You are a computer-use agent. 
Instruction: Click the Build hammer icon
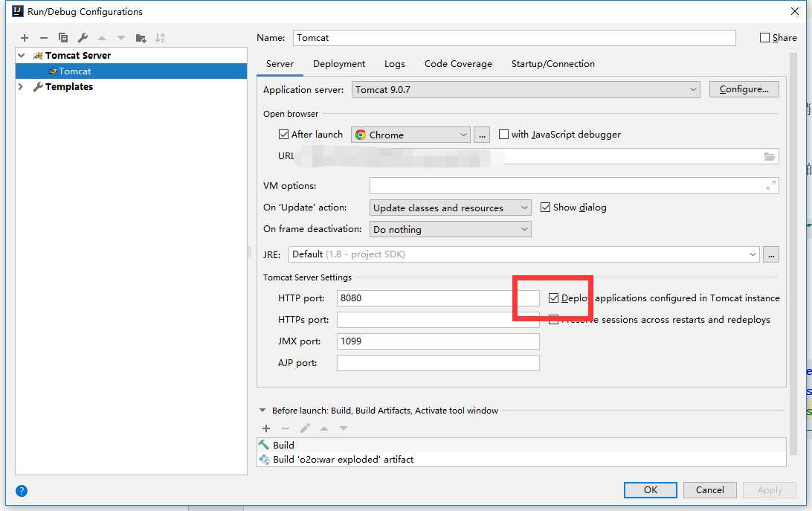(x=264, y=445)
